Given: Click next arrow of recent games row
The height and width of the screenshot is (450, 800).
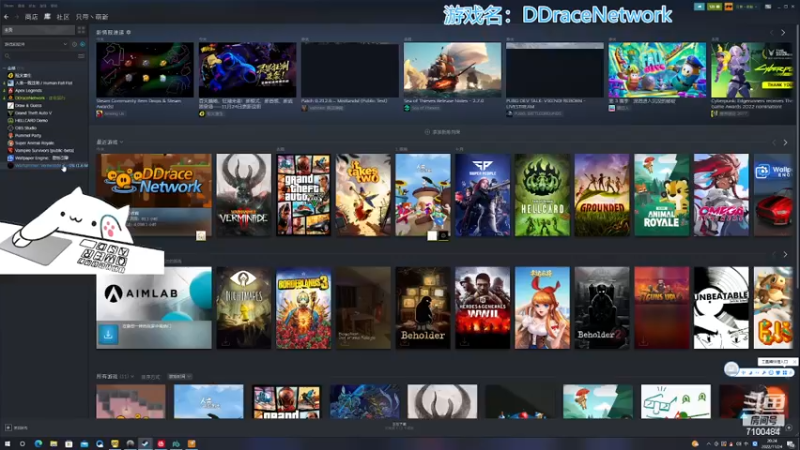Looking at the screenshot, I should (x=785, y=143).
